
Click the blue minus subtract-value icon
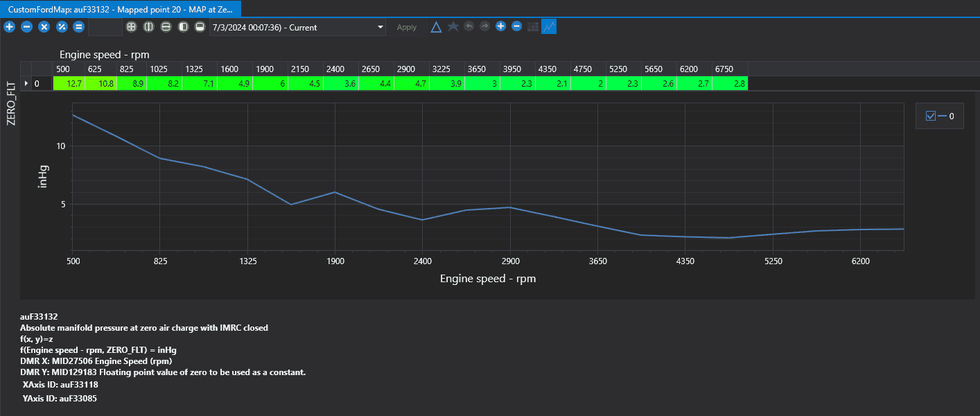(26, 27)
